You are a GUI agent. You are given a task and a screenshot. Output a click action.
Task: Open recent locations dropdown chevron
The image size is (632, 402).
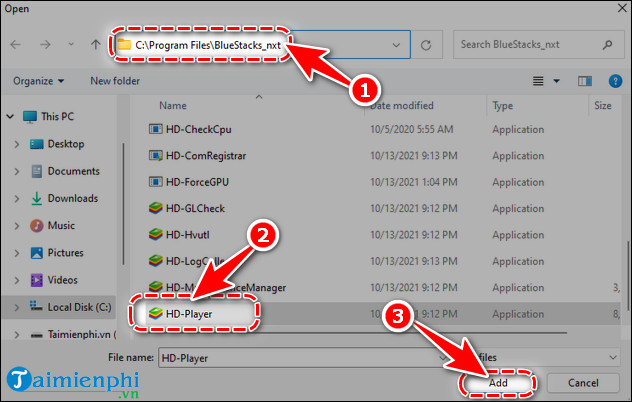(x=71, y=44)
